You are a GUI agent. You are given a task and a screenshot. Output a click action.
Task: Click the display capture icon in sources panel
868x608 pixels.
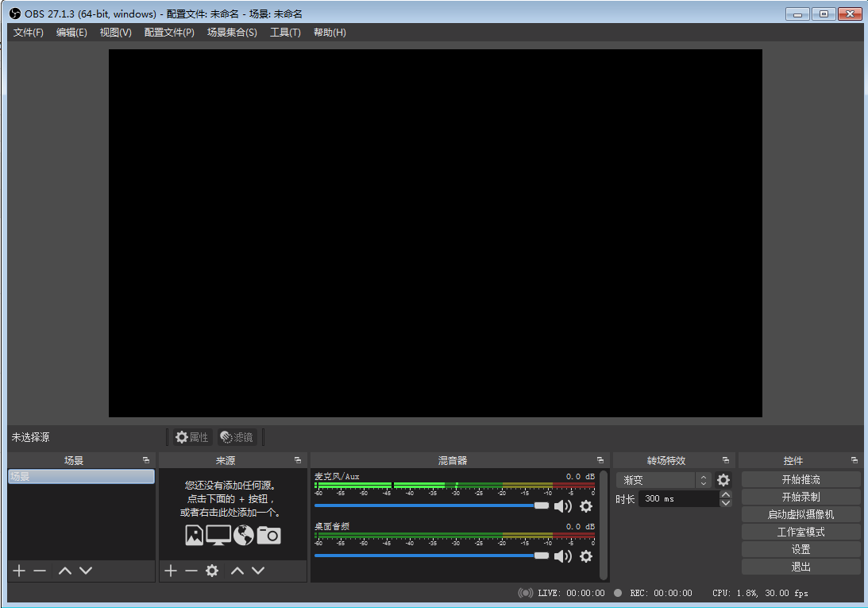(x=219, y=535)
